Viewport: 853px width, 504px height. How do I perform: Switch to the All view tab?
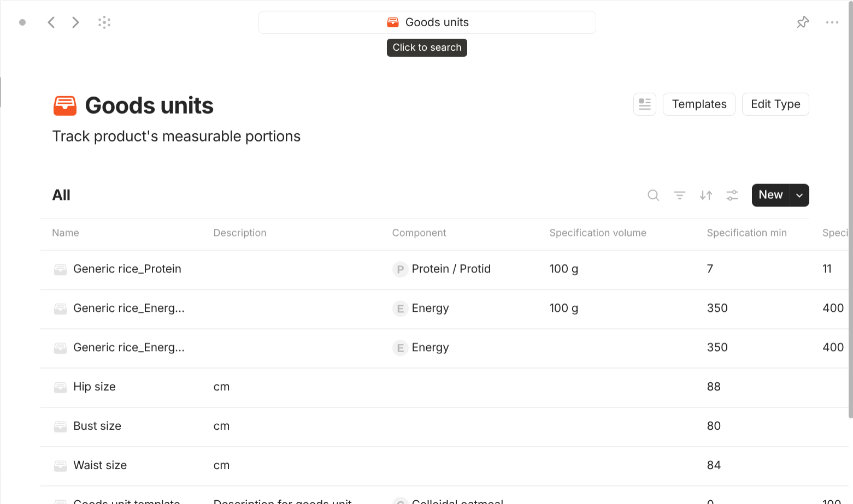pos(61,195)
